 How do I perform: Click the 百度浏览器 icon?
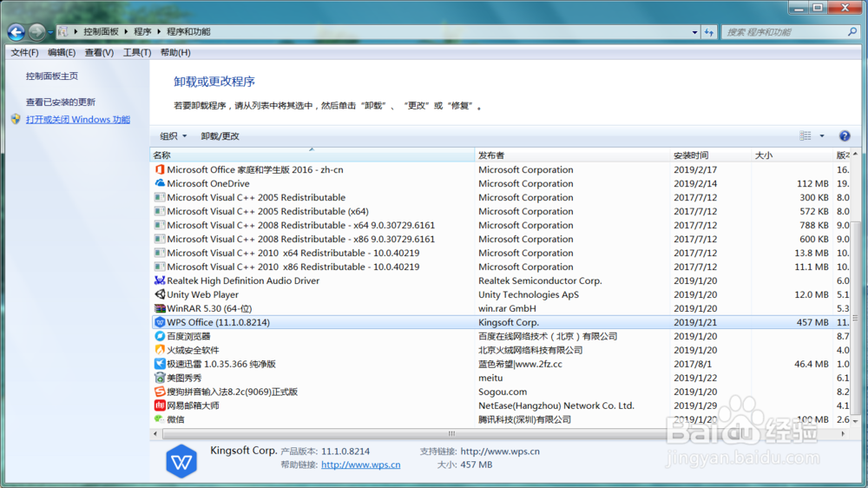pos(160,336)
